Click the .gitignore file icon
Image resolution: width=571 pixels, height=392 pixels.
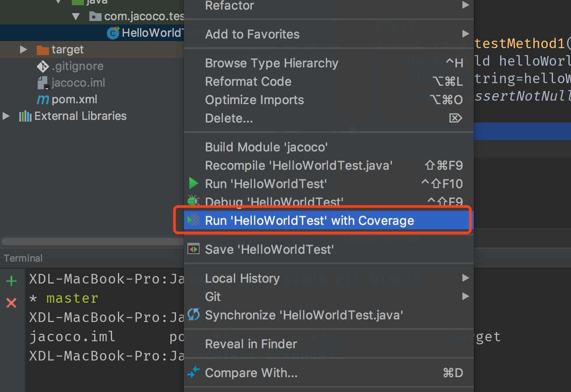(x=42, y=66)
